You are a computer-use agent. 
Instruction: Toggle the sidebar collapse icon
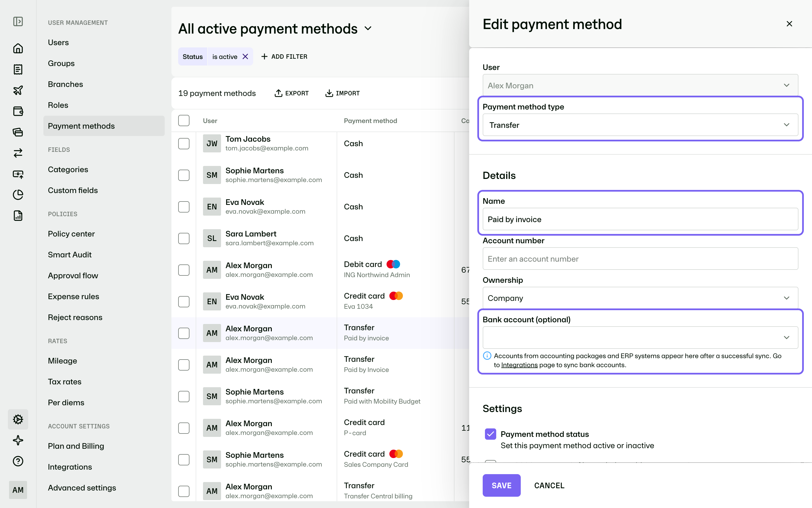tap(18, 21)
